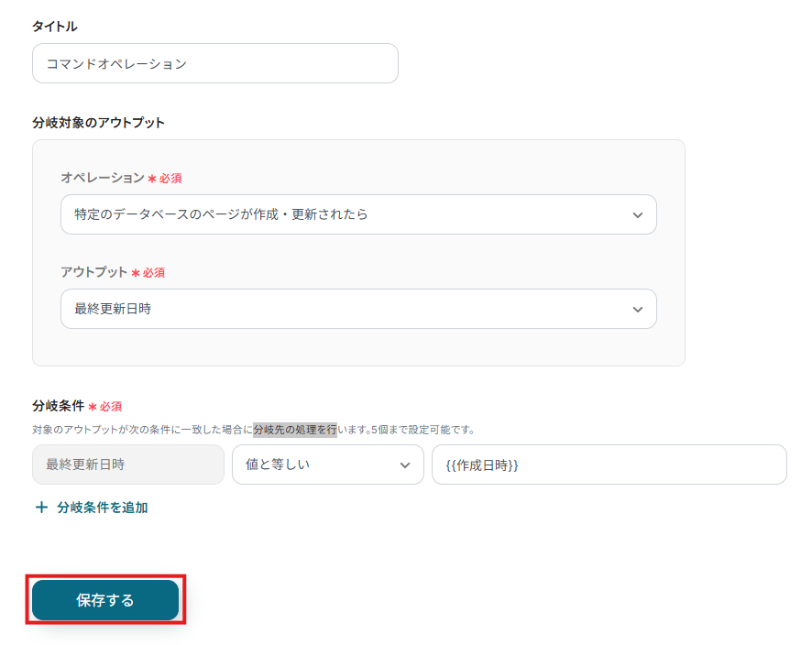
Task: Select the 分岐条件を追加 link text
Action: click(x=102, y=508)
